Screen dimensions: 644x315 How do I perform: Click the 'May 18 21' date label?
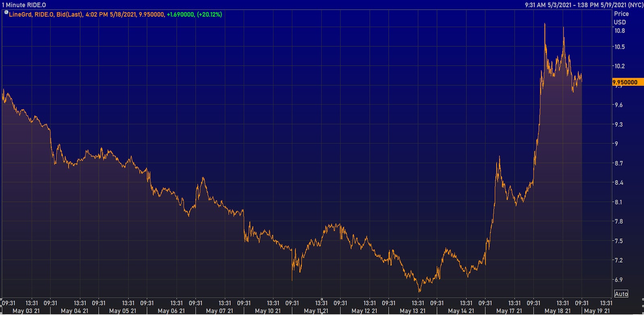(558, 311)
